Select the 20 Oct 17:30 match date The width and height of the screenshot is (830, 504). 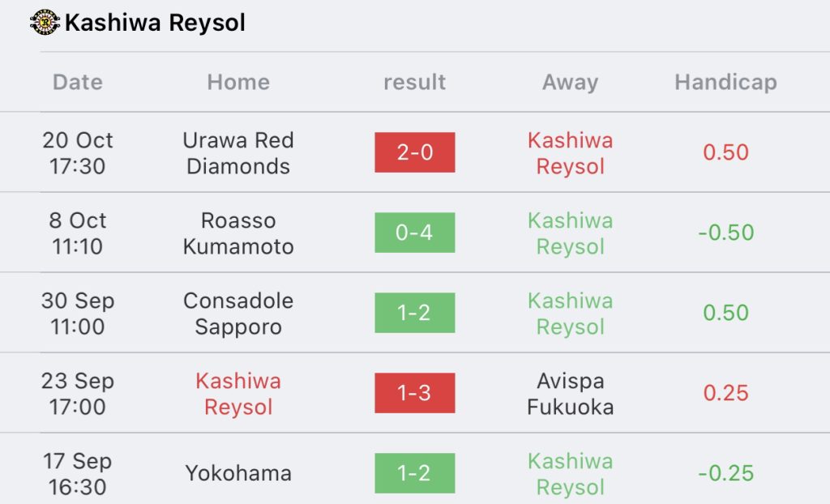(78, 153)
